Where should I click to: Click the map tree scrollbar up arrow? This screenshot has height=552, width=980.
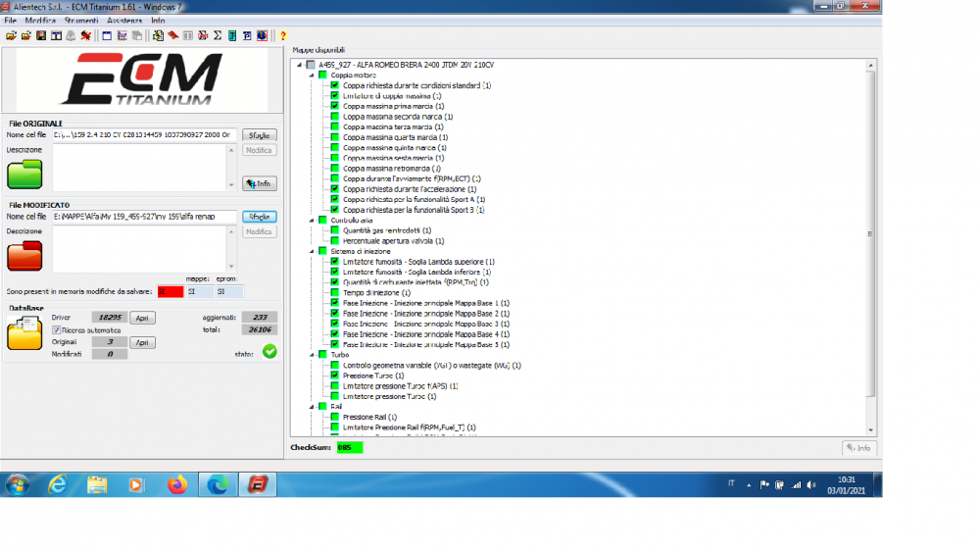tap(870, 65)
